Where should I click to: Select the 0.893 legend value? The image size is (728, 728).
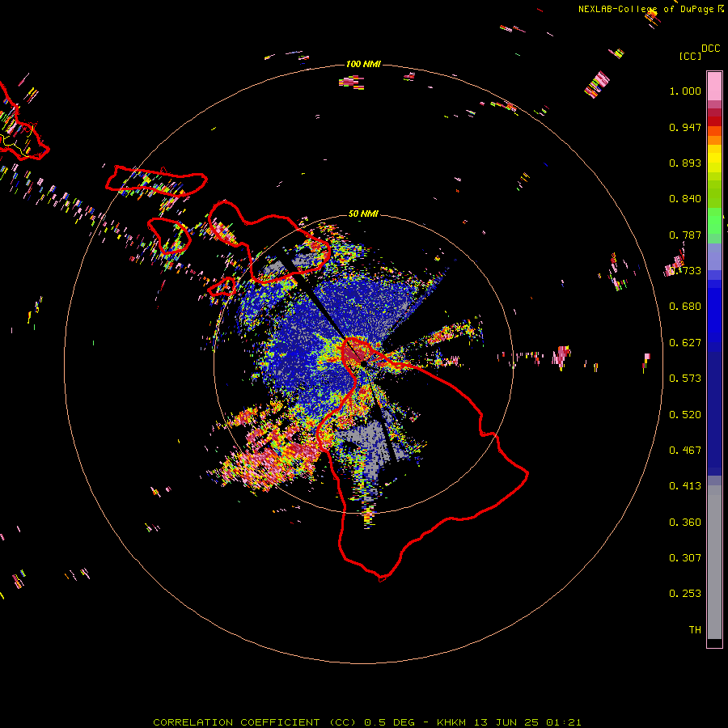pyautogui.click(x=685, y=163)
